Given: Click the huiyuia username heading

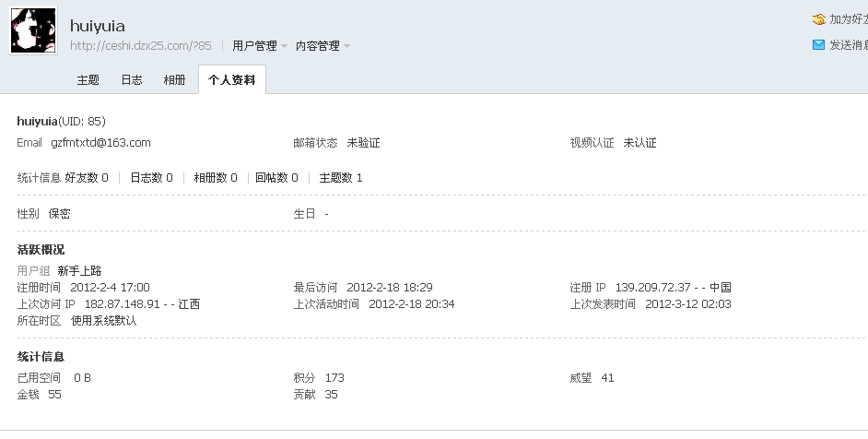Looking at the screenshot, I should tap(97, 26).
